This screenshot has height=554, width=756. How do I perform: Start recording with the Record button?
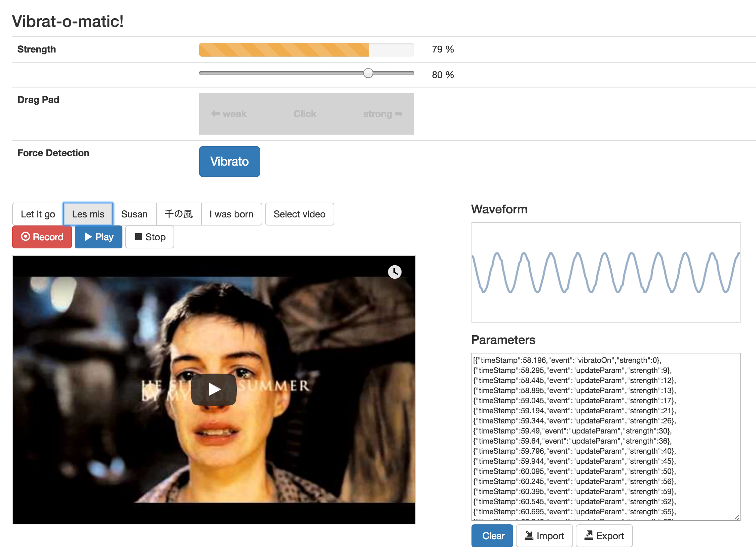pyautogui.click(x=42, y=237)
